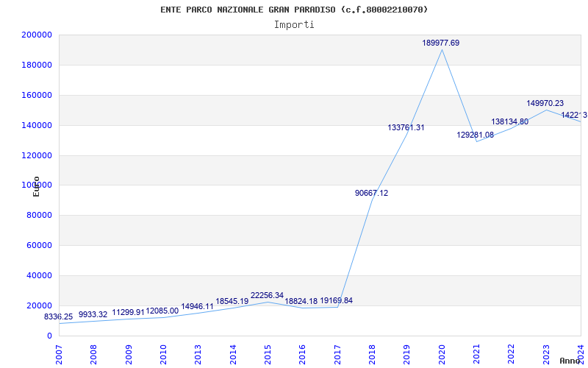Click the 2023 x-axis year label
The height and width of the screenshot is (368, 588).
coord(546,355)
